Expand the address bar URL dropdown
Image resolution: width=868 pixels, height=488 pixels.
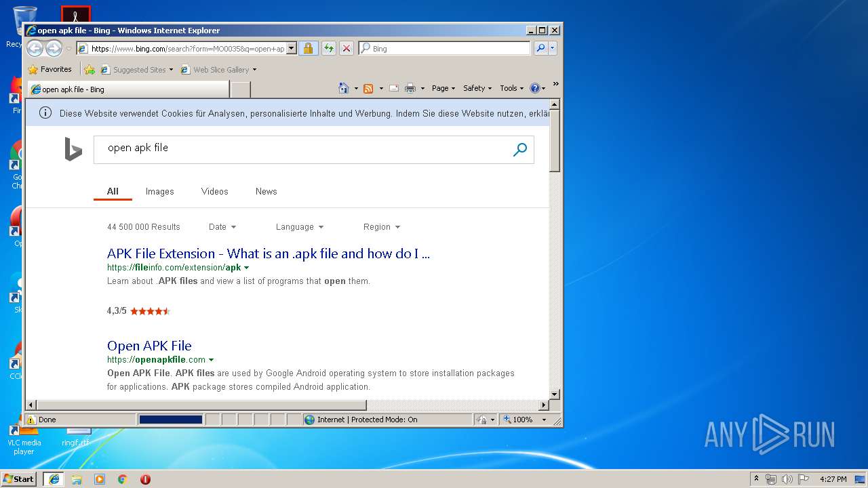point(292,48)
